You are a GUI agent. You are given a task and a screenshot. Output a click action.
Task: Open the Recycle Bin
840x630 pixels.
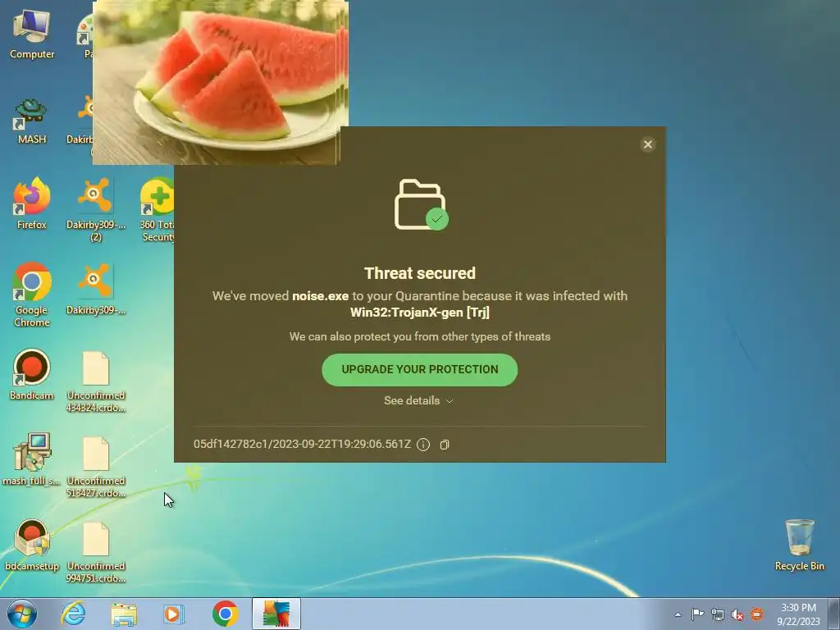(799, 545)
